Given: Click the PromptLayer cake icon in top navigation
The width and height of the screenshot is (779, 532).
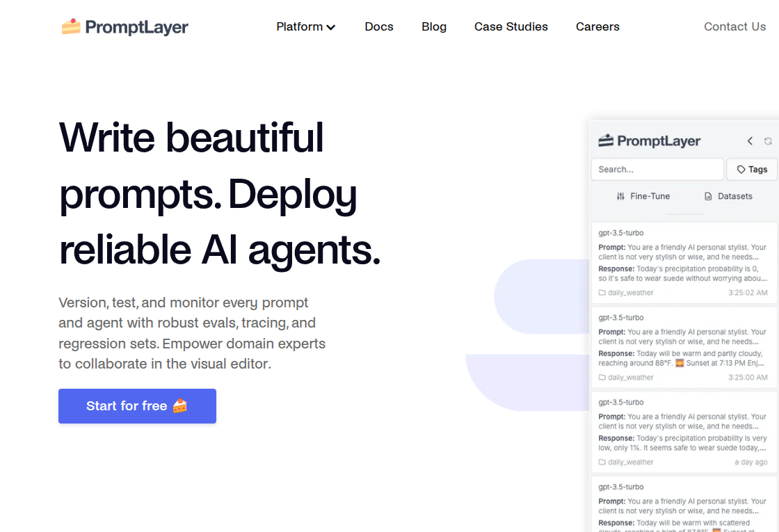Looking at the screenshot, I should point(70,26).
